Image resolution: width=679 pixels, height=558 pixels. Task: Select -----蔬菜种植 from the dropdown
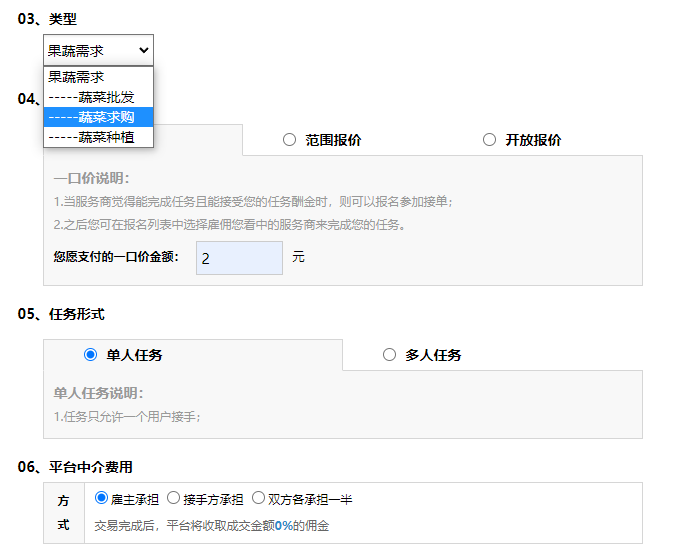click(98, 137)
